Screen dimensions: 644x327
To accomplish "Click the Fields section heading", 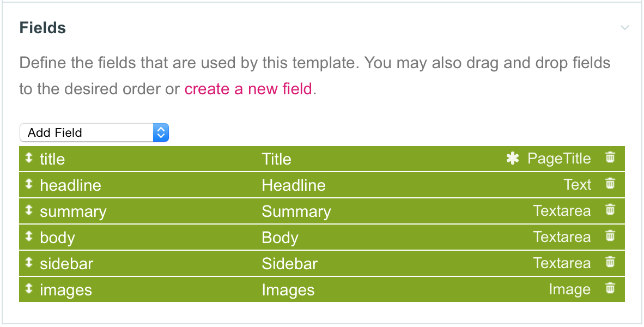I will tap(42, 28).
